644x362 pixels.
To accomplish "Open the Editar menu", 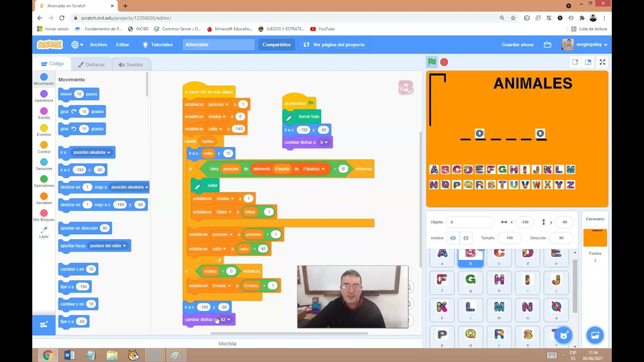I will coord(123,44).
